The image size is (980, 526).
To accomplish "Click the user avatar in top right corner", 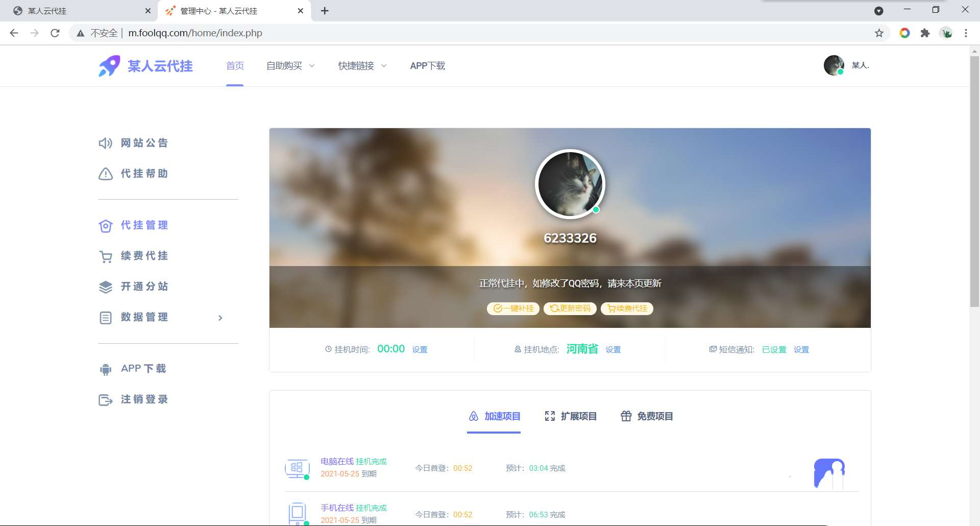I will 834,65.
